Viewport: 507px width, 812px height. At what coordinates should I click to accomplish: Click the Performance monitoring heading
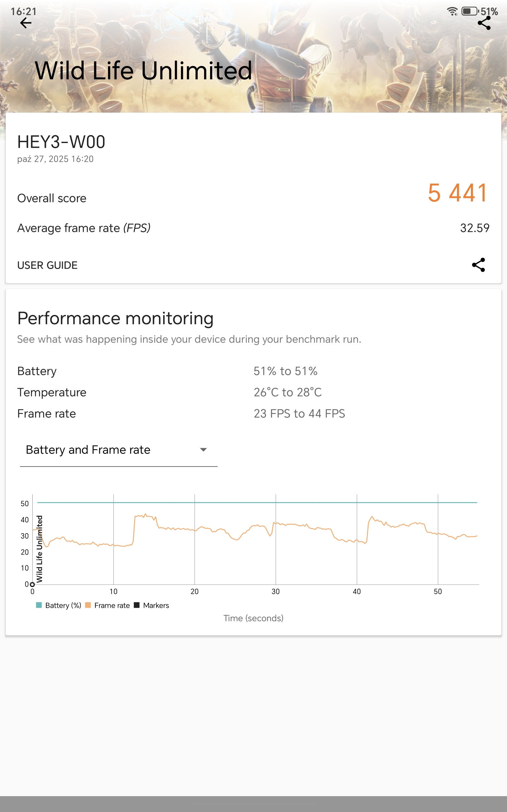[x=115, y=318]
